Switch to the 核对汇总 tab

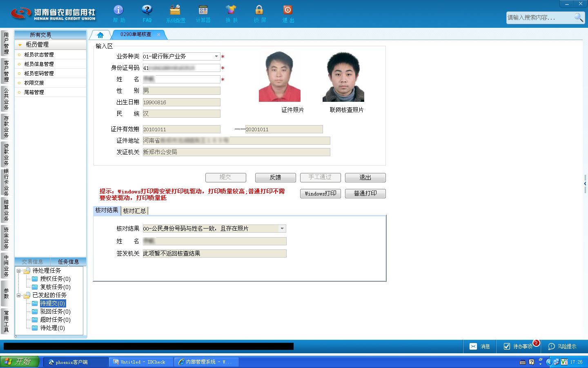(134, 211)
